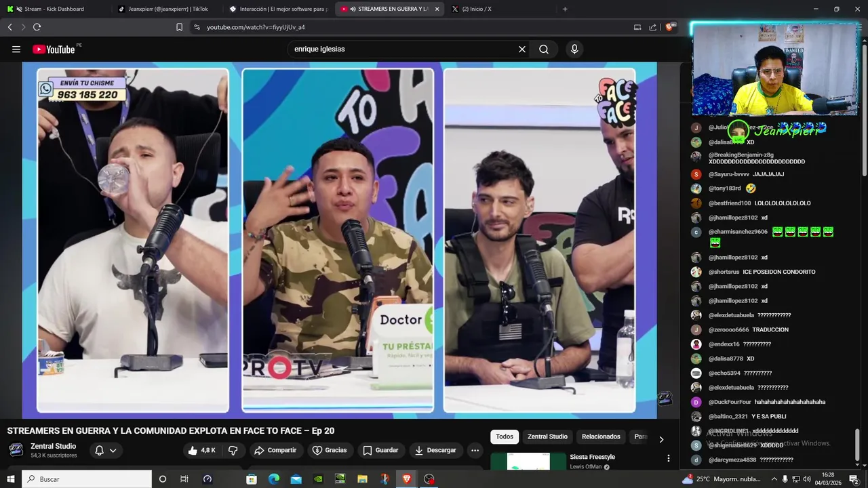Like the video with thumbs-up 4,8 K
Viewport: 868px width, 488px height.
point(201,450)
